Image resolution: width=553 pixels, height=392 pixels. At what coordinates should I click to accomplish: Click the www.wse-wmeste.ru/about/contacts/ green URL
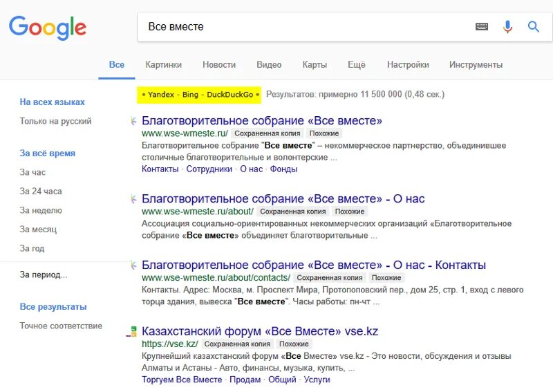tap(216, 278)
